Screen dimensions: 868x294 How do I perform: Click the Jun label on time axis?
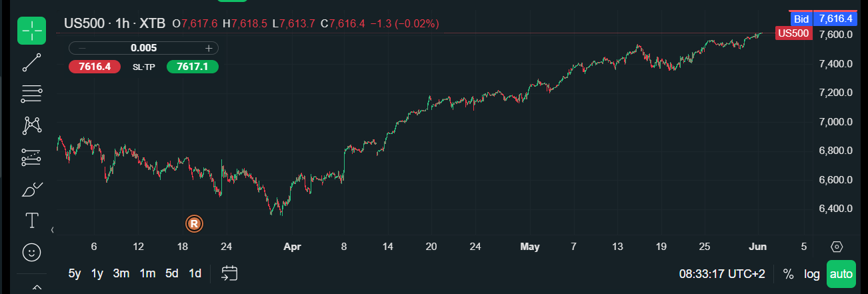[758, 247]
